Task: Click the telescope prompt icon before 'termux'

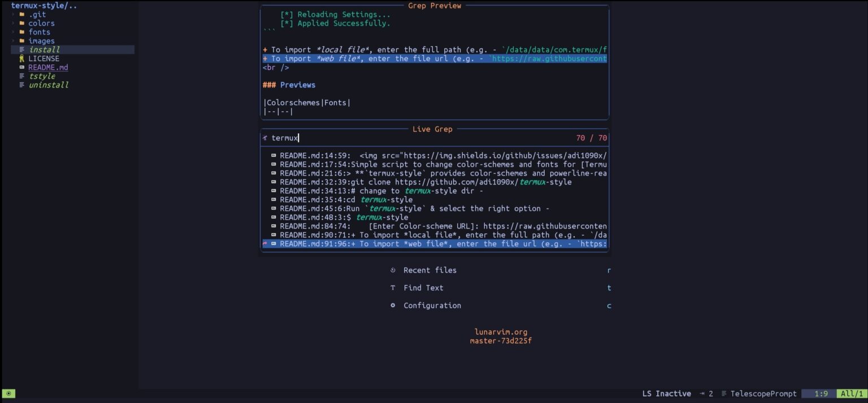Action: pyautogui.click(x=265, y=138)
